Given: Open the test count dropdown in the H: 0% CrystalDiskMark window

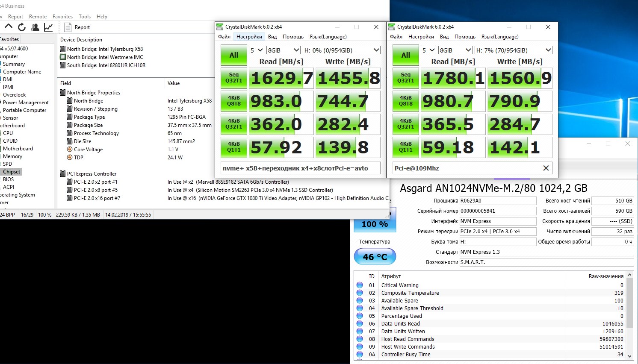Looking at the screenshot, I should pyautogui.click(x=256, y=50).
